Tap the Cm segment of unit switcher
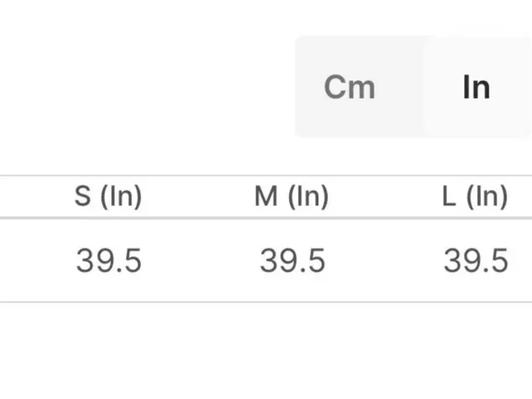Screen dimensions: 532x399 click(350, 86)
